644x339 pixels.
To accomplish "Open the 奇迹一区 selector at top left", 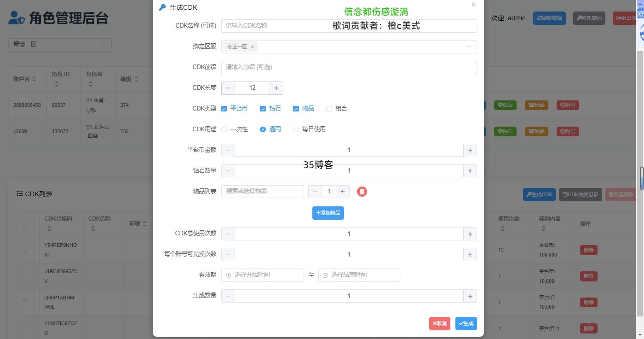I will 60,44.
